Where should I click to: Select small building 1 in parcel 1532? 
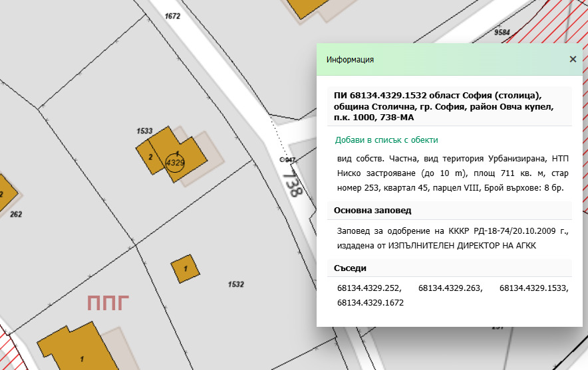[186, 268]
